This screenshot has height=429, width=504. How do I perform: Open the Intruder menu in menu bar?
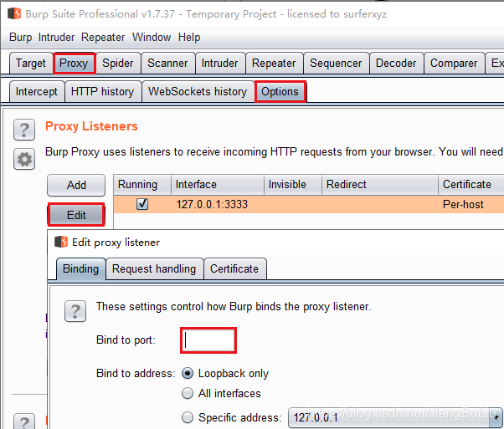click(x=56, y=38)
